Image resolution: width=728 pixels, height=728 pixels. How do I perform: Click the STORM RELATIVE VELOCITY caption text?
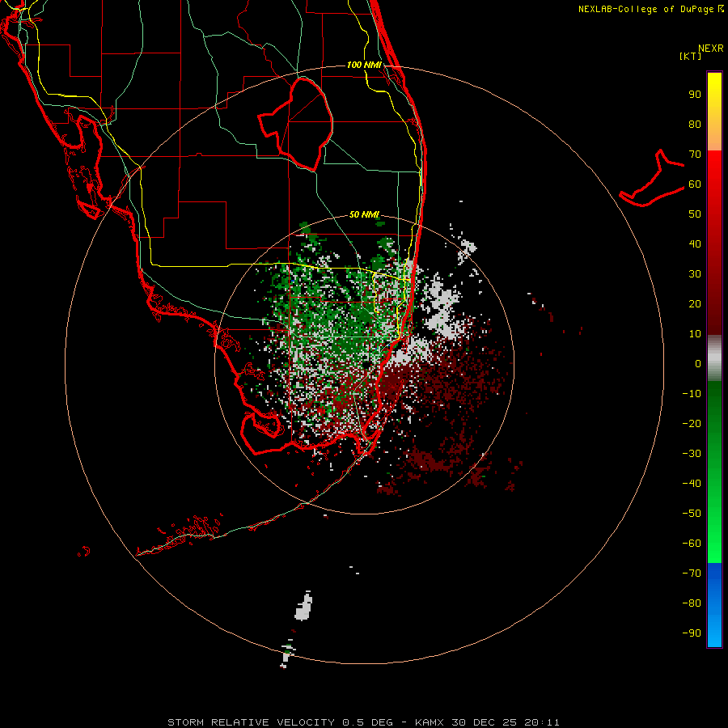click(251, 722)
